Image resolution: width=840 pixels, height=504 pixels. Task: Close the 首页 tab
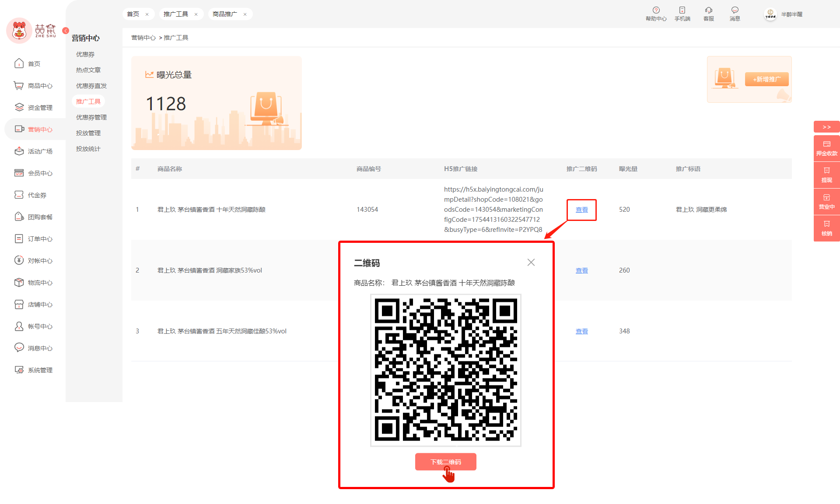pos(147,14)
